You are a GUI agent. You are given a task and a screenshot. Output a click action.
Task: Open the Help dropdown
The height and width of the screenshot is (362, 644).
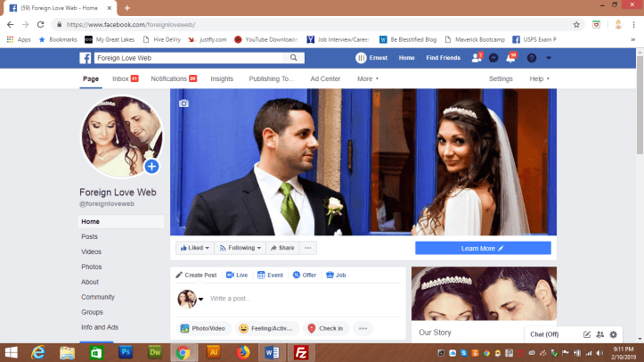539,78
